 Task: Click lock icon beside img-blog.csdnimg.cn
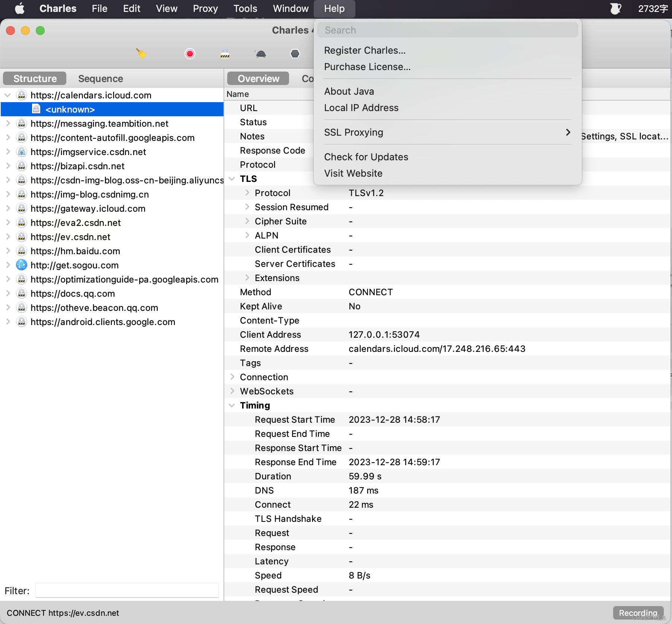tap(22, 194)
